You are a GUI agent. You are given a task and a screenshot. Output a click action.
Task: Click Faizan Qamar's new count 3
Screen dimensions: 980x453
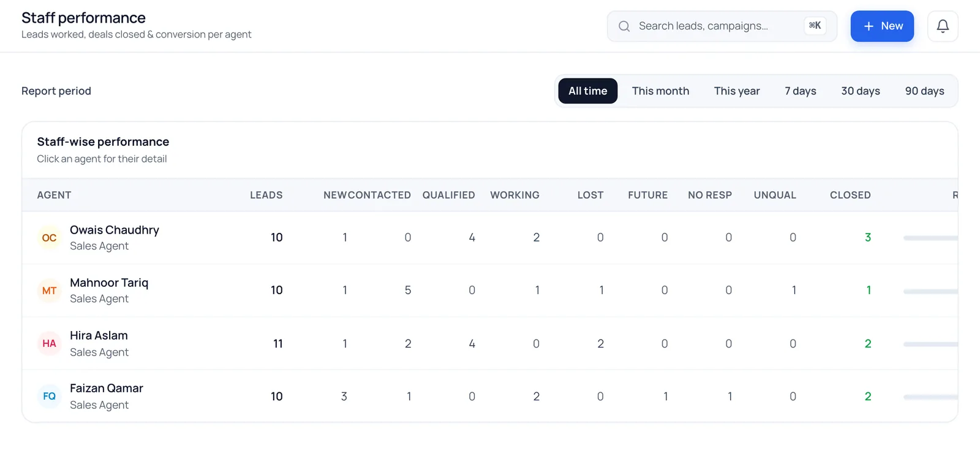[x=344, y=397]
